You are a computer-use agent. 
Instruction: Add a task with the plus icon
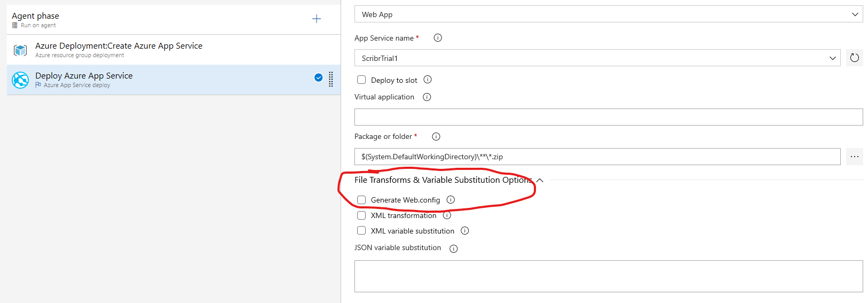point(317,19)
